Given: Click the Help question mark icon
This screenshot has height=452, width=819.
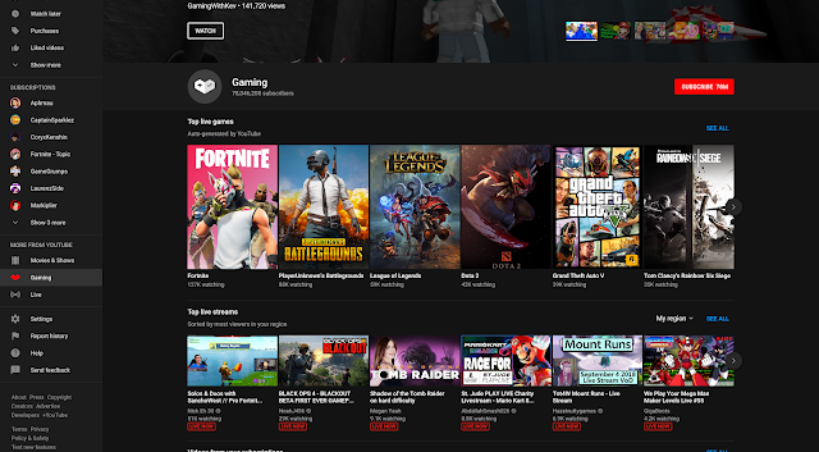Looking at the screenshot, I should point(15,353).
